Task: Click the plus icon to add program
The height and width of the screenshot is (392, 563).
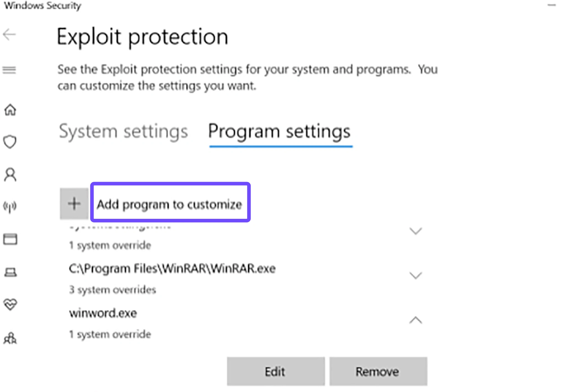Action: (x=74, y=204)
